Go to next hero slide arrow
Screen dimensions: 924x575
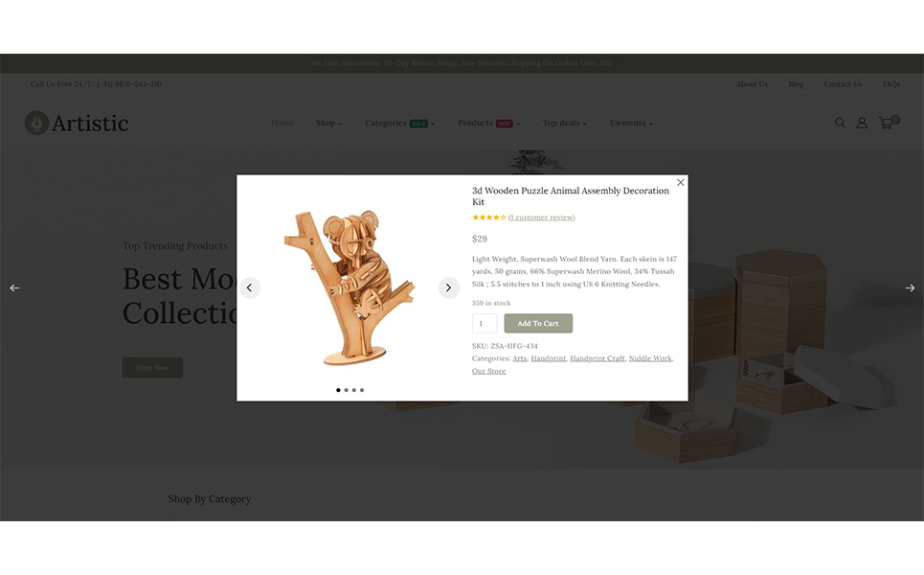coord(910,287)
